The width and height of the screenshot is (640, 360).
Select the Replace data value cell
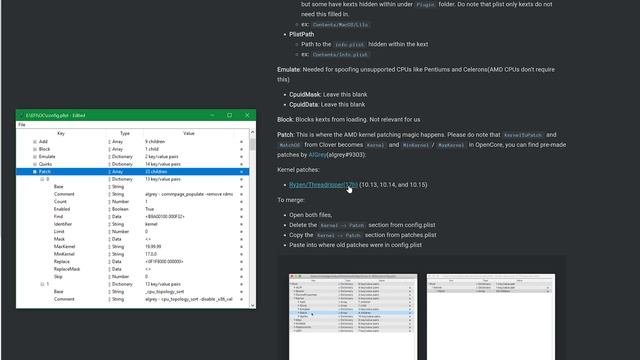(x=164, y=262)
